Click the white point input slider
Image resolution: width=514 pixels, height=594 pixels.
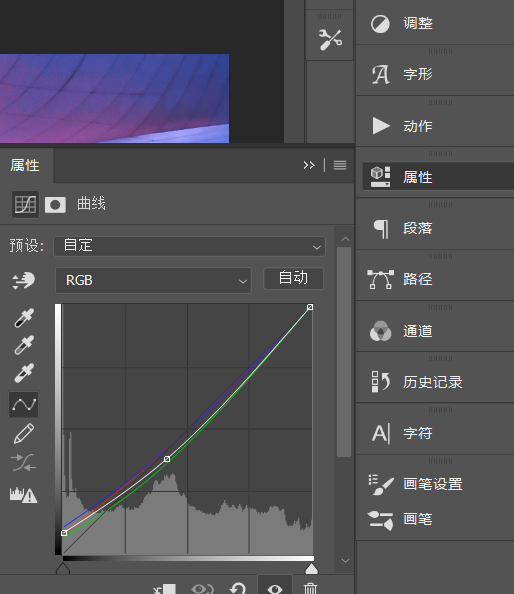click(311, 568)
